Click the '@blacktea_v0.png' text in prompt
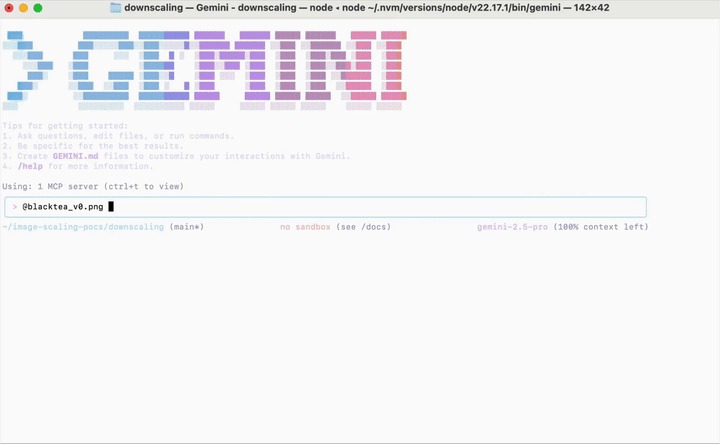The width and height of the screenshot is (720, 444). coord(62,207)
